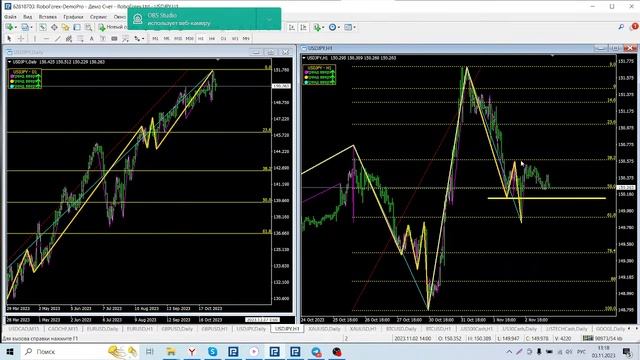This screenshot has height=360, width=640.
Task: Switch to XAUUSD,Daily chart tab
Action: point(324,329)
